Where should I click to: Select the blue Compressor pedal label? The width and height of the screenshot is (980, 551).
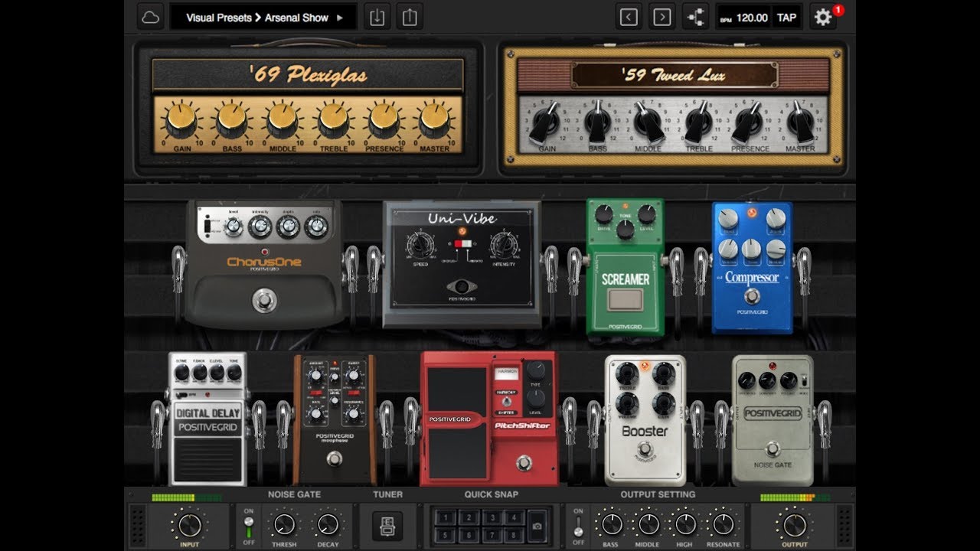tap(752, 277)
